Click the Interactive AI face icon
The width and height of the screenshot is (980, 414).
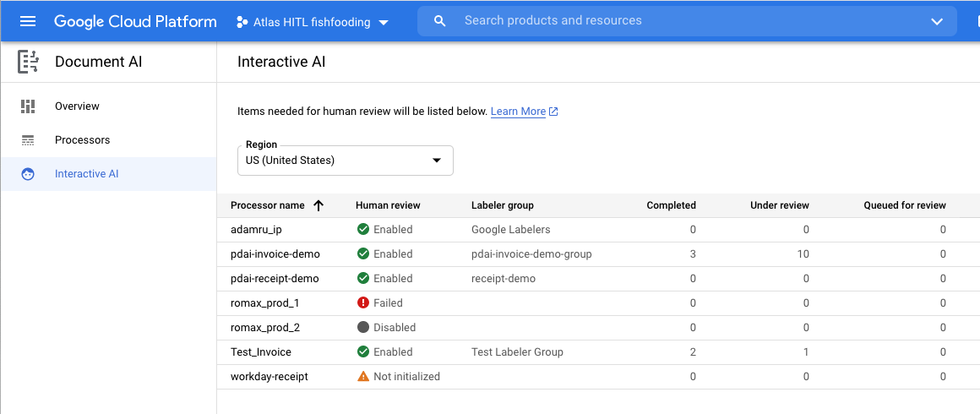tap(29, 174)
